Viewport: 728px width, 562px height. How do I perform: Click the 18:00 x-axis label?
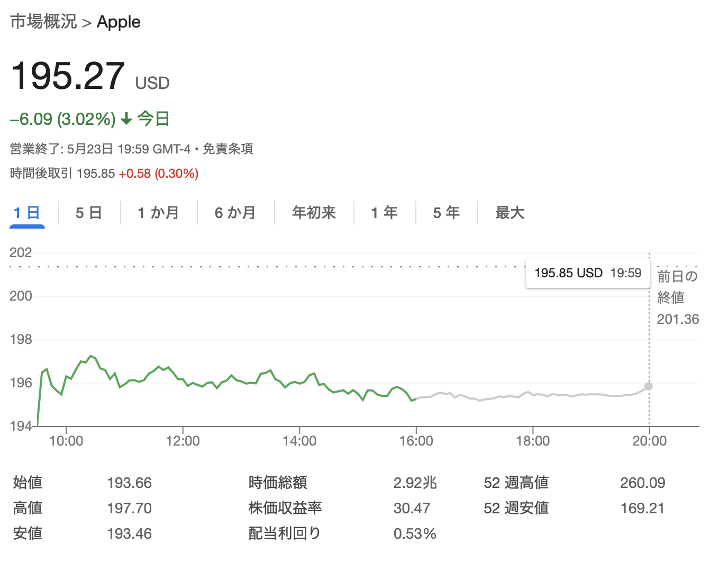pos(533,441)
